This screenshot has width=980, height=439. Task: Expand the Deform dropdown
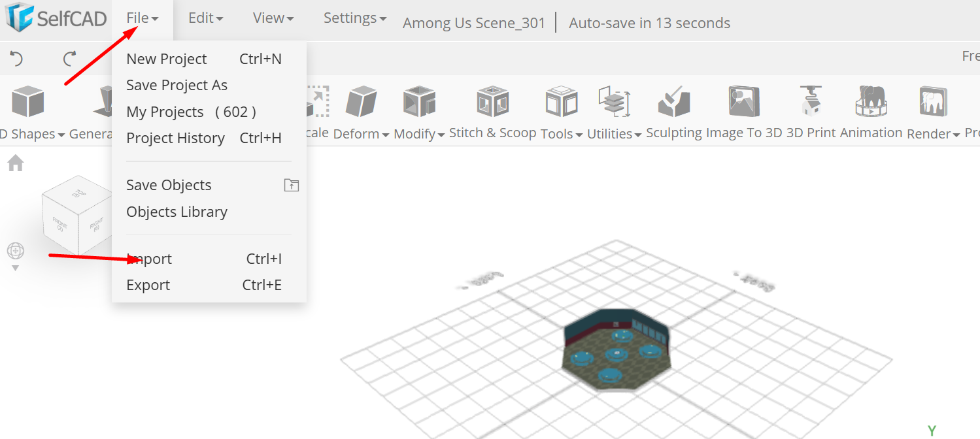(x=386, y=135)
